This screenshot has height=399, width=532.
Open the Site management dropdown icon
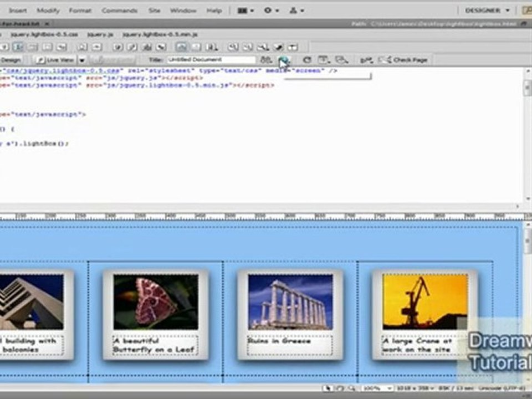pyautogui.click(x=296, y=11)
